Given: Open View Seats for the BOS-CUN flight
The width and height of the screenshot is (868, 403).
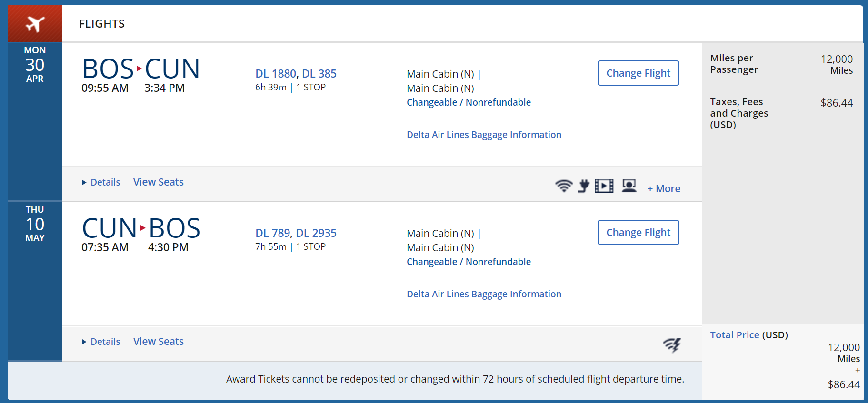Looking at the screenshot, I should 159,182.
